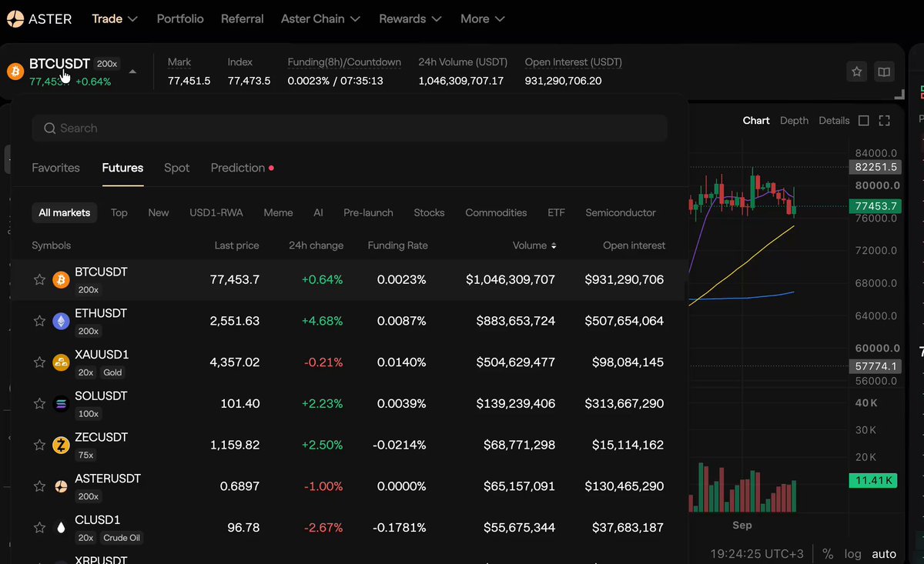This screenshot has height=564, width=924.
Task: Expand the More menu
Action: pos(483,18)
